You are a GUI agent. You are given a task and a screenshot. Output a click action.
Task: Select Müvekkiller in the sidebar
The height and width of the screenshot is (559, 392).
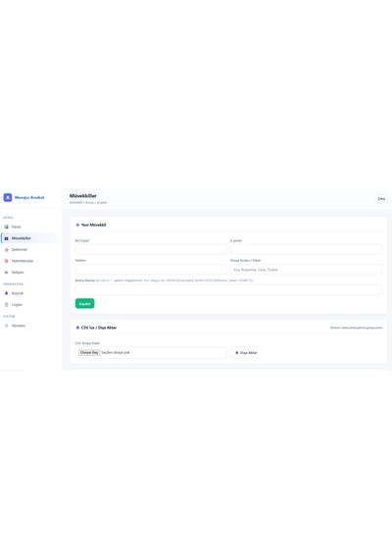coord(30,238)
